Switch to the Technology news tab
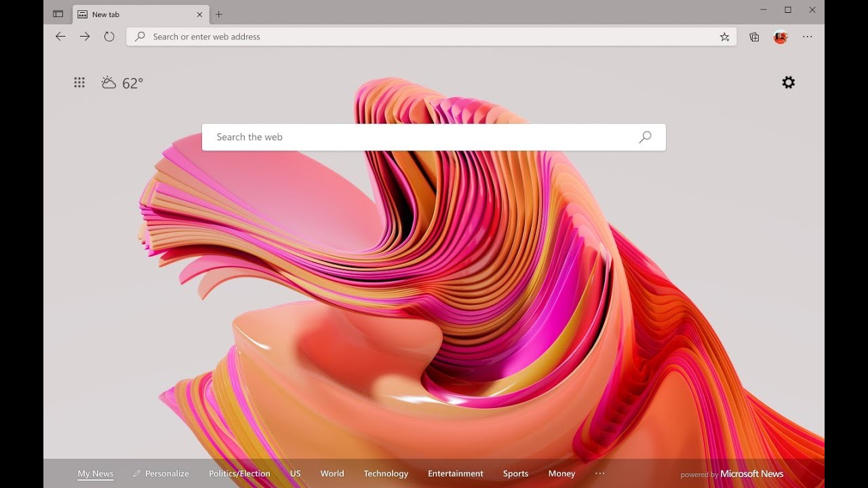 click(x=386, y=474)
